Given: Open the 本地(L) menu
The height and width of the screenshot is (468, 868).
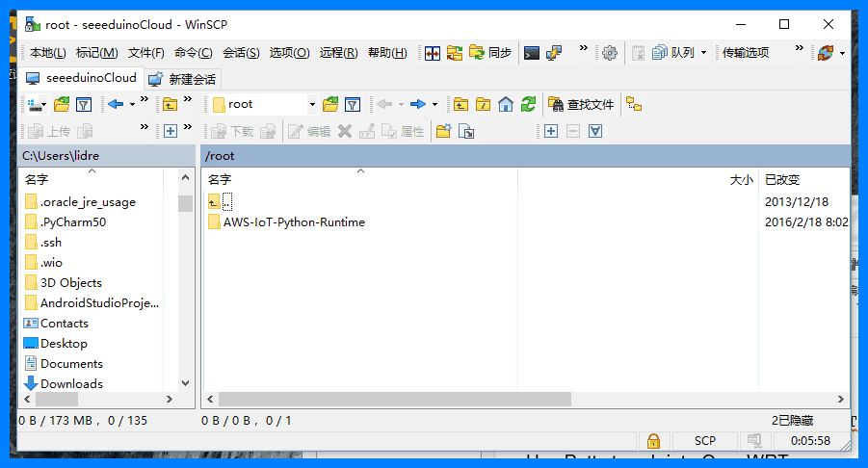Looking at the screenshot, I should click(47, 53).
